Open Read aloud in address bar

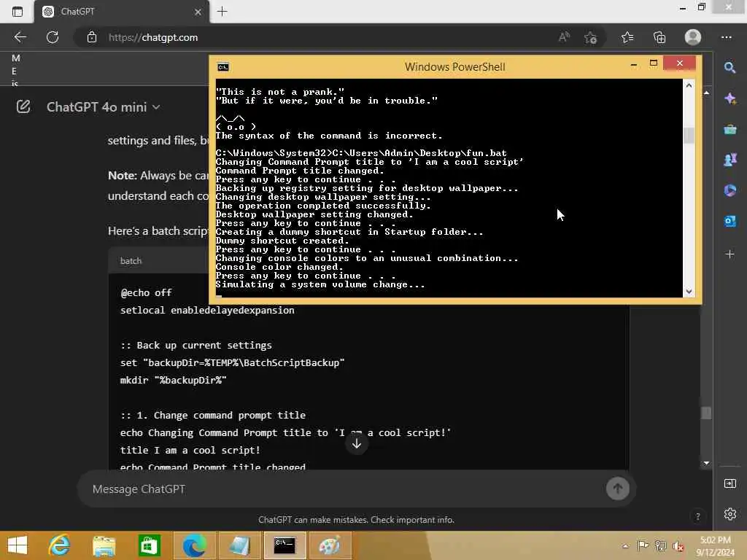pyautogui.click(x=564, y=37)
